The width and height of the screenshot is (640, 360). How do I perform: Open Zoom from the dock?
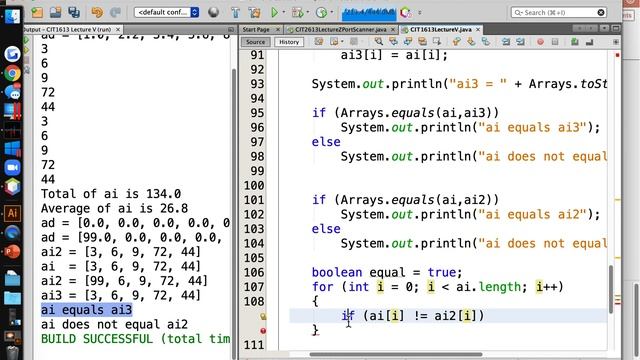pyautogui.click(x=12, y=167)
